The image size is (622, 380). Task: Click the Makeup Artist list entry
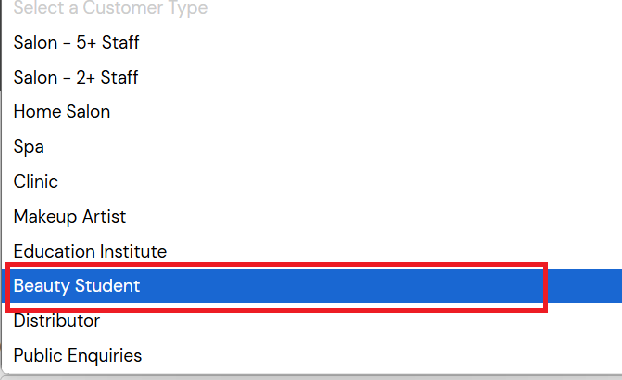point(312,217)
